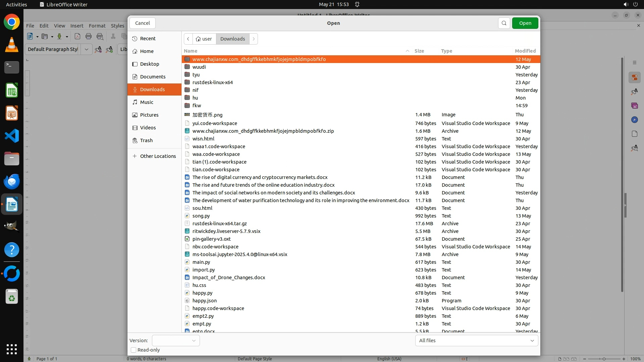The width and height of the screenshot is (644, 362).
Task: Click the zoom slider in status bar
Action: pyautogui.click(x=604, y=359)
